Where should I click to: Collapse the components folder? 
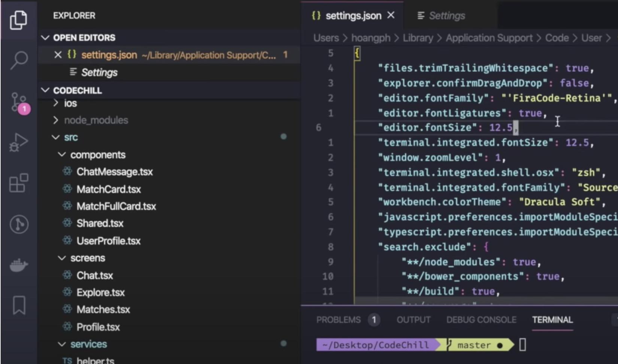click(62, 155)
